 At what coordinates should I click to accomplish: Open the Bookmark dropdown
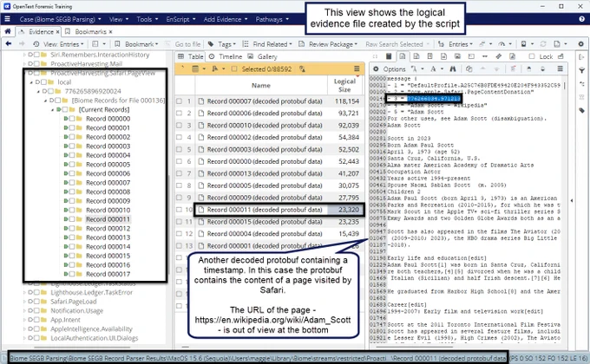pos(137,44)
